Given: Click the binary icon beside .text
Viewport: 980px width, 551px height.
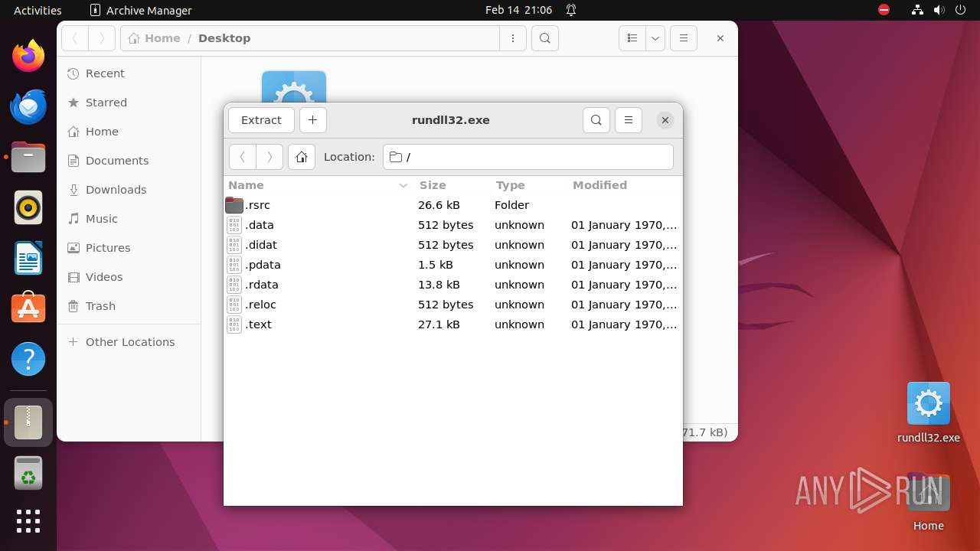Looking at the screenshot, I should coord(234,324).
